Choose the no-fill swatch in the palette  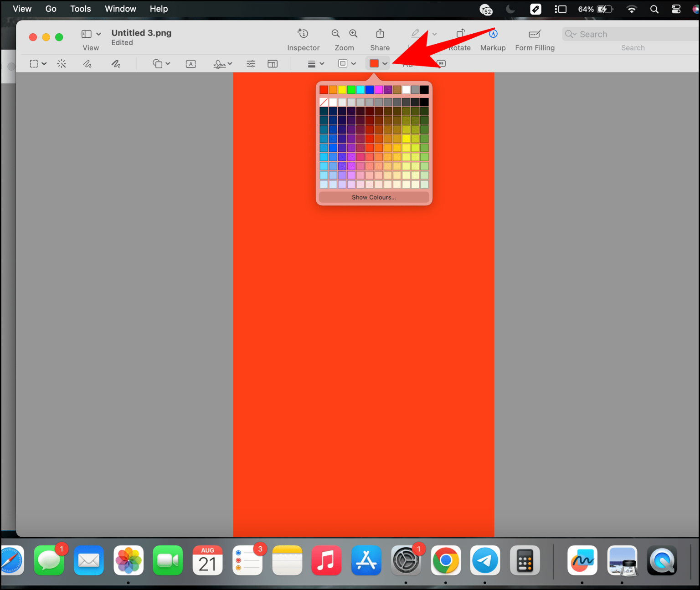pyautogui.click(x=324, y=102)
